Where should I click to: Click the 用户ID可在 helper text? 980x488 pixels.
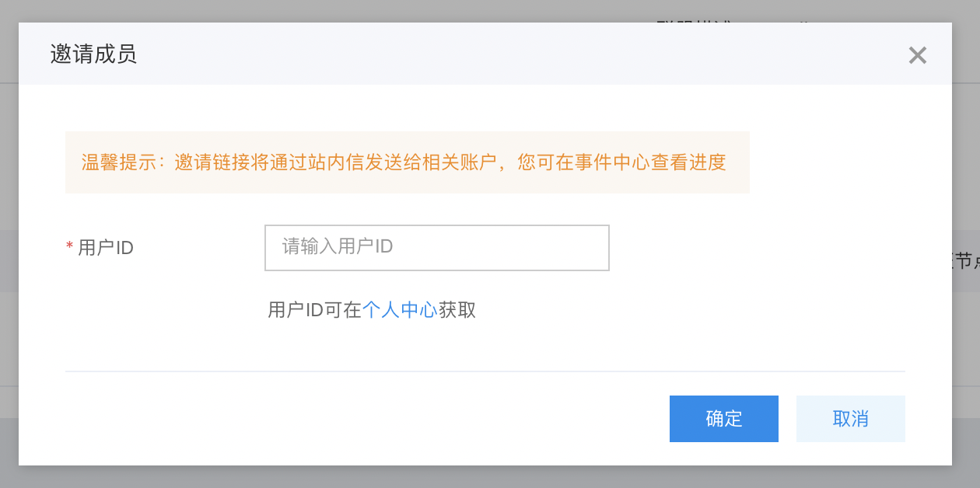[315, 310]
